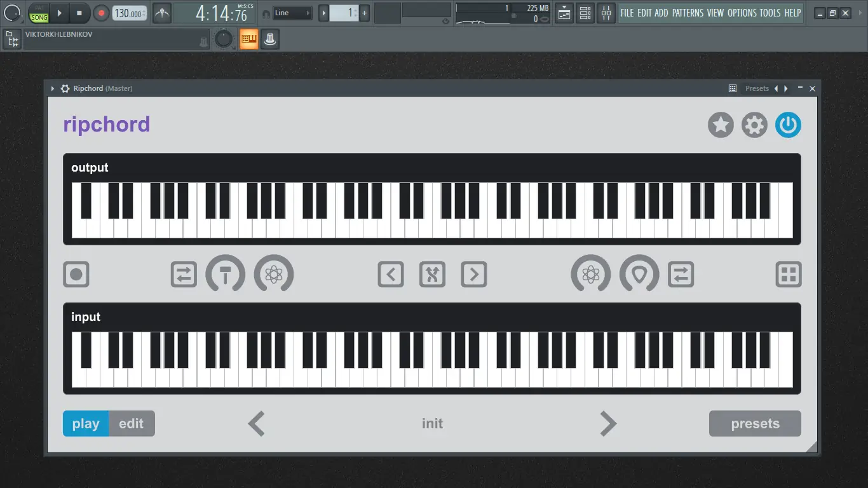Click the crossed-tools icon between the shift arrows

(x=432, y=274)
